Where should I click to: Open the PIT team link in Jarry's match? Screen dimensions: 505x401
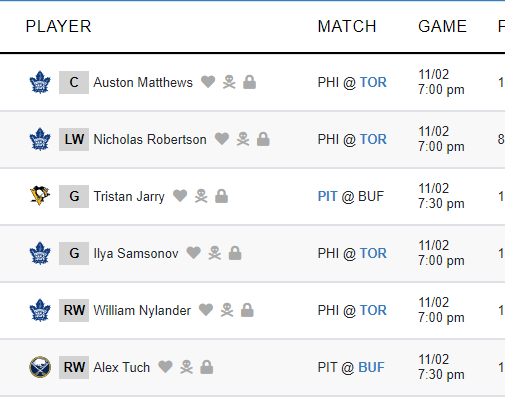tap(328, 196)
